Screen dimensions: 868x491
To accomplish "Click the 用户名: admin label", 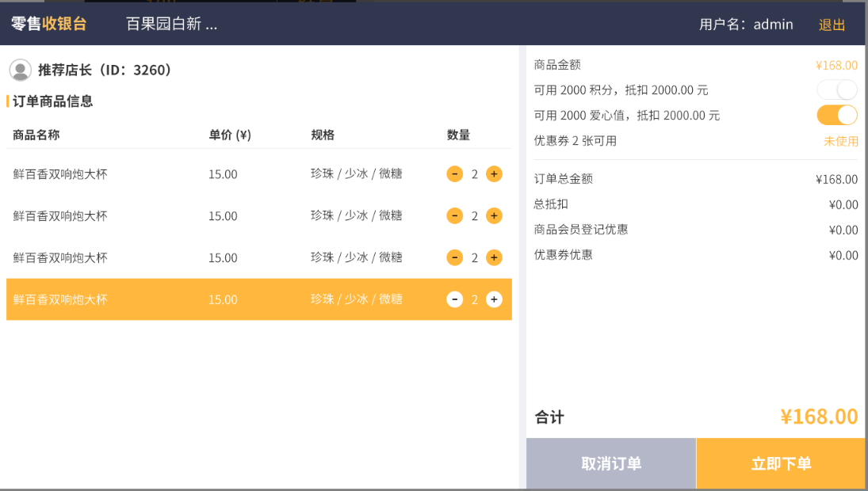I will 746,25.
